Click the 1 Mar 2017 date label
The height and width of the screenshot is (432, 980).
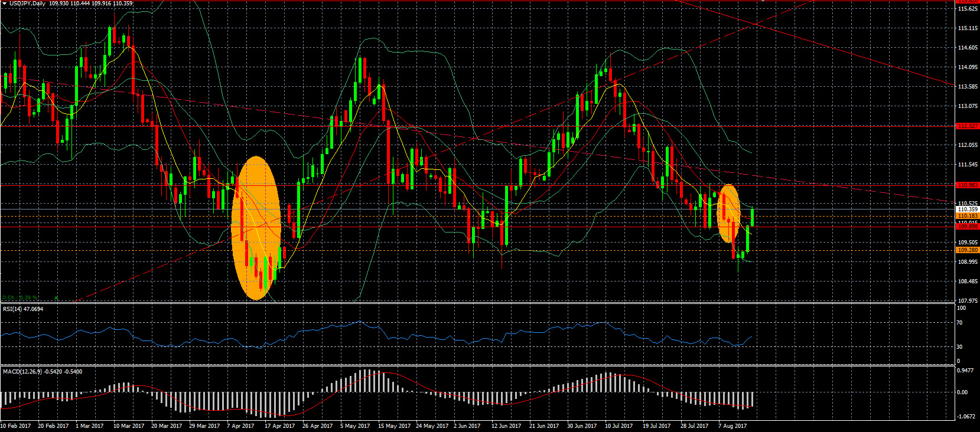pos(90,426)
